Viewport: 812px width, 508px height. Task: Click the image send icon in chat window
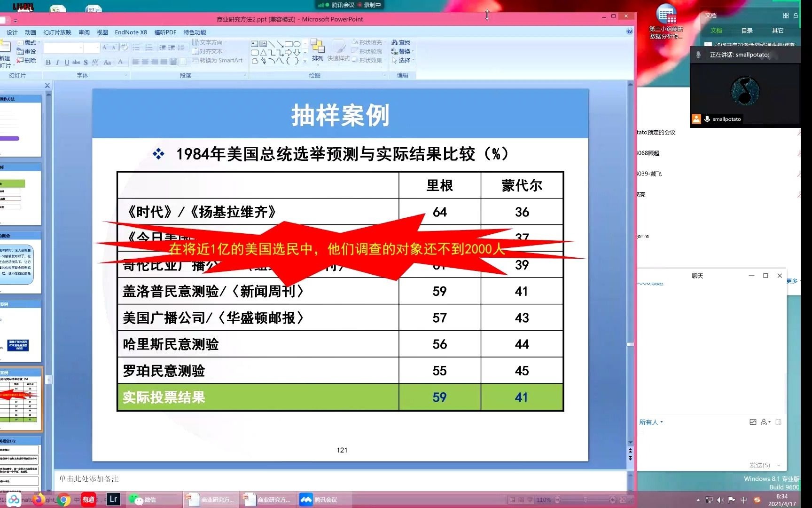tap(753, 422)
